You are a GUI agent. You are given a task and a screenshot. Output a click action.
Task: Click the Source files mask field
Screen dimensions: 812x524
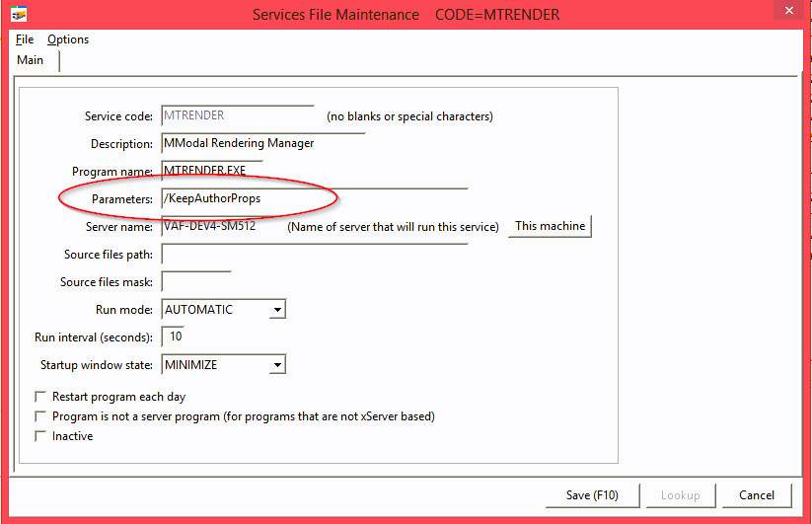pyautogui.click(x=194, y=282)
